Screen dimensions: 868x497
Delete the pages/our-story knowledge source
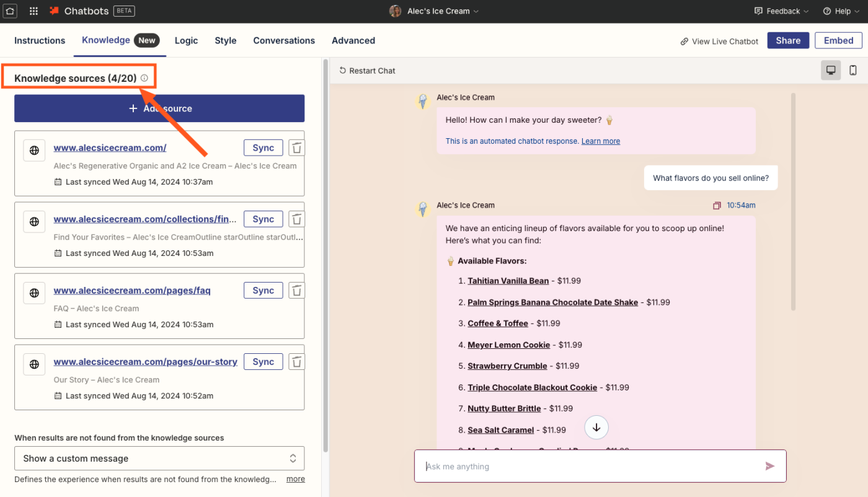[297, 362]
